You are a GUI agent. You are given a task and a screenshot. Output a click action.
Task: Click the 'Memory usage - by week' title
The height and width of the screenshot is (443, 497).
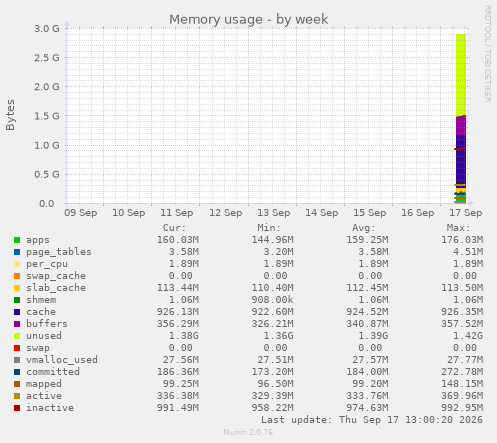pos(249,19)
